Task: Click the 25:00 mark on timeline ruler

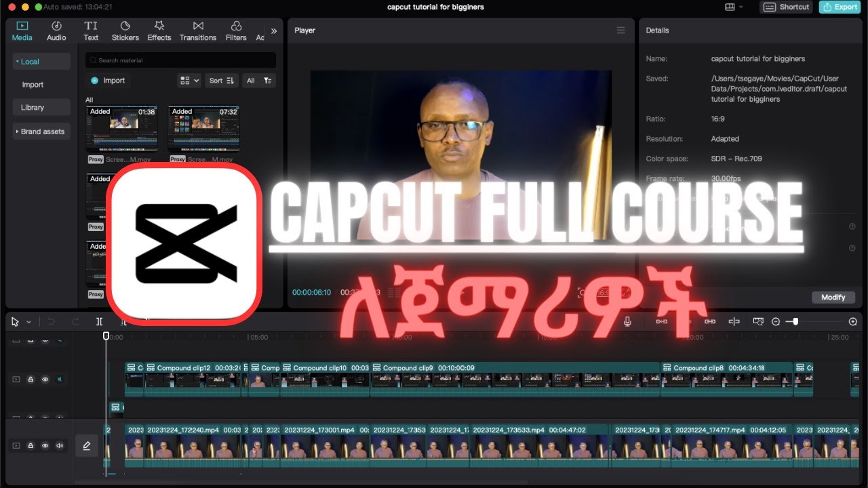Action: pyautogui.click(x=840, y=337)
